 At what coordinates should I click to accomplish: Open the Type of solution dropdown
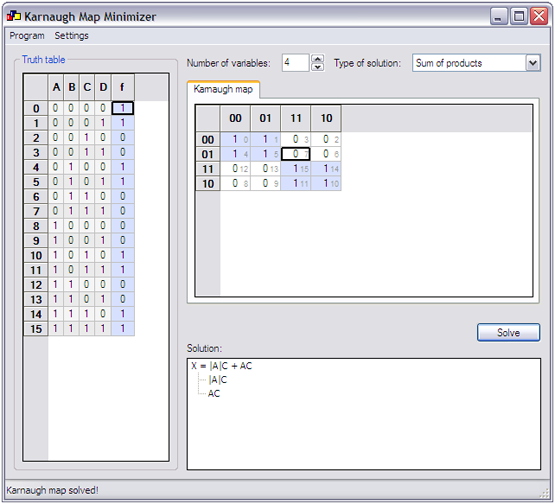click(533, 63)
